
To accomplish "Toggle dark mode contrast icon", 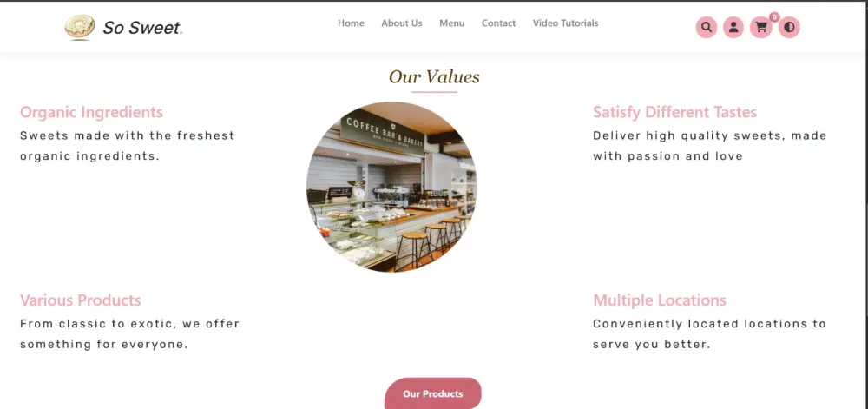I will click(x=789, y=27).
